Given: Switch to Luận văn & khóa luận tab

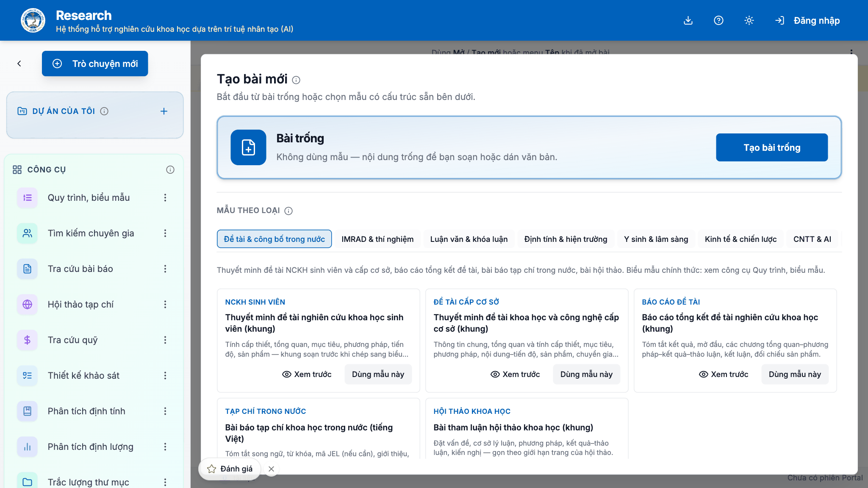Looking at the screenshot, I should point(469,239).
